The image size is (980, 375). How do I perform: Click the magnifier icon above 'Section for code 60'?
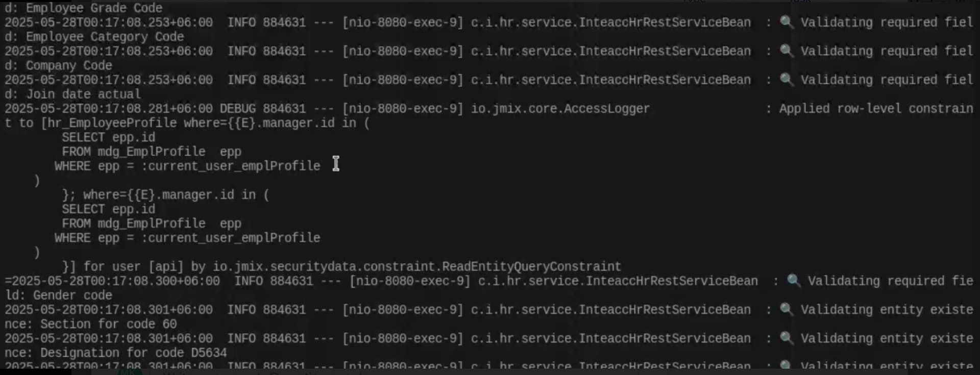click(787, 309)
